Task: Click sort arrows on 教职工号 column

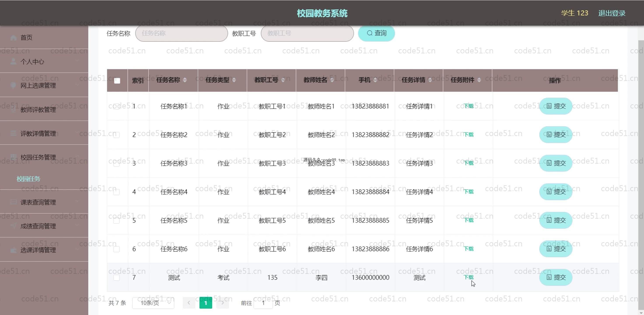Action: point(283,80)
